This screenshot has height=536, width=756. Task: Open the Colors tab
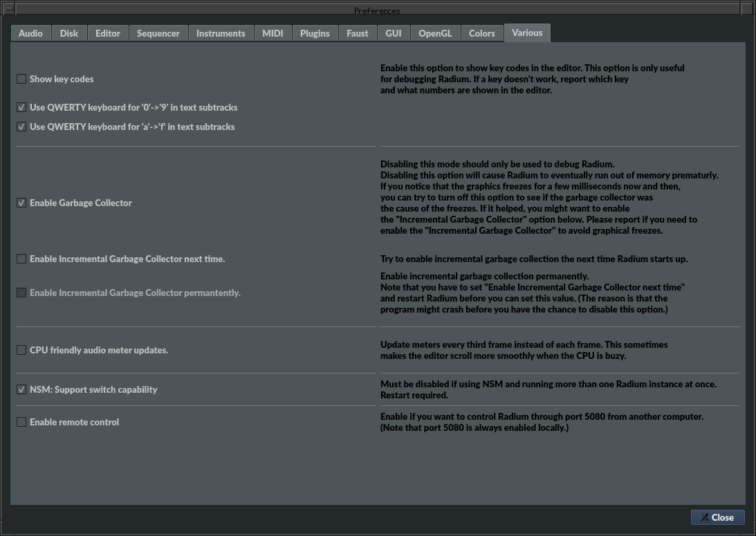[482, 33]
